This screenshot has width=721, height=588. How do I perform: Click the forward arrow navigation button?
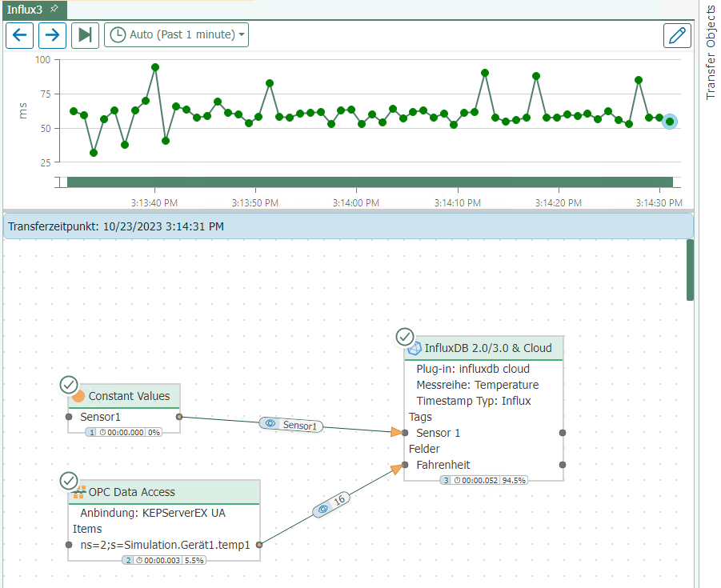pos(52,34)
